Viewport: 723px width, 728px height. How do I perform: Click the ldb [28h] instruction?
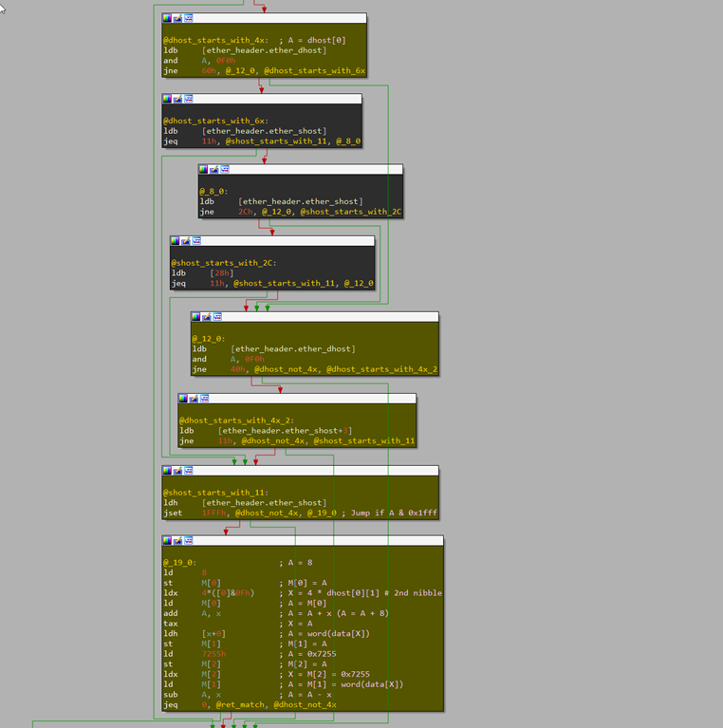202,273
